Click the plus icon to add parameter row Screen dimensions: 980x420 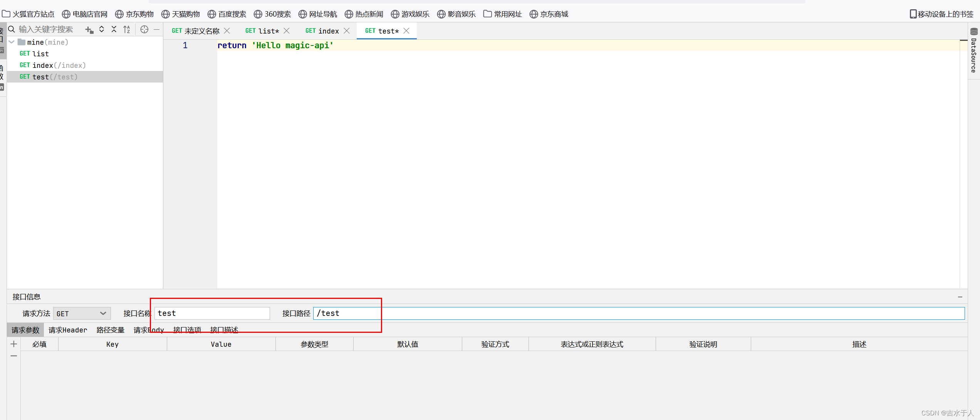click(14, 344)
